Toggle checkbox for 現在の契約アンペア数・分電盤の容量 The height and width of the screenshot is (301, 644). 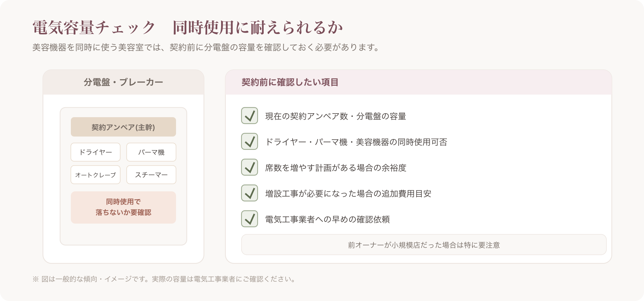click(250, 116)
